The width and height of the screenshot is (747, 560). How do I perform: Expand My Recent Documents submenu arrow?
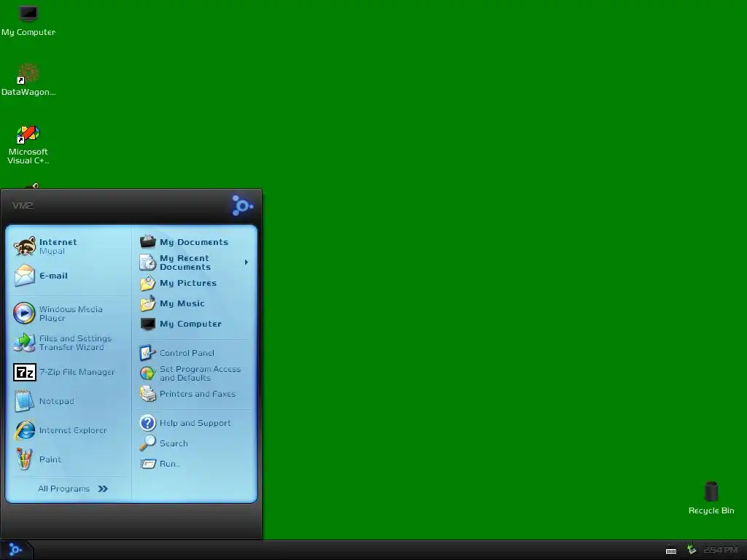click(247, 262)
